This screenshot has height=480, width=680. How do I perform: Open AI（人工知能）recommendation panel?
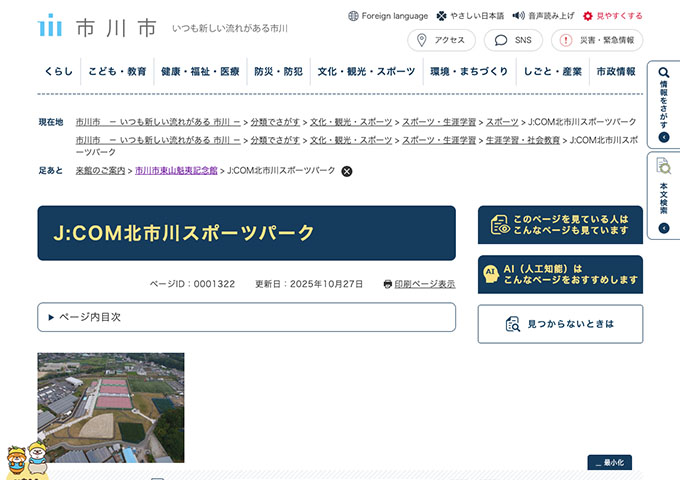point(560,274)
